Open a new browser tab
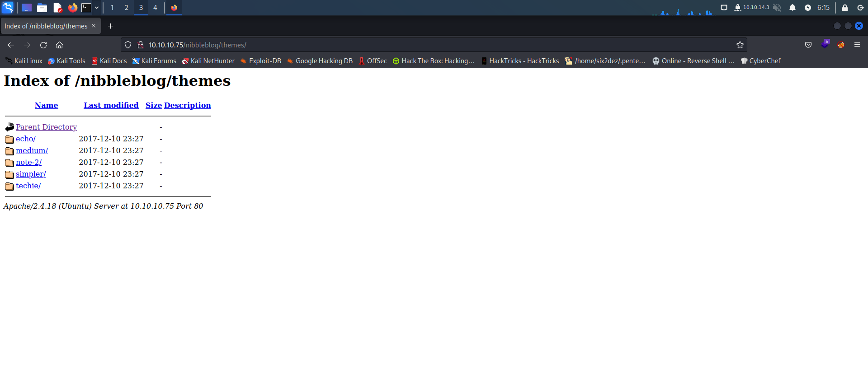 coord(110,26)
